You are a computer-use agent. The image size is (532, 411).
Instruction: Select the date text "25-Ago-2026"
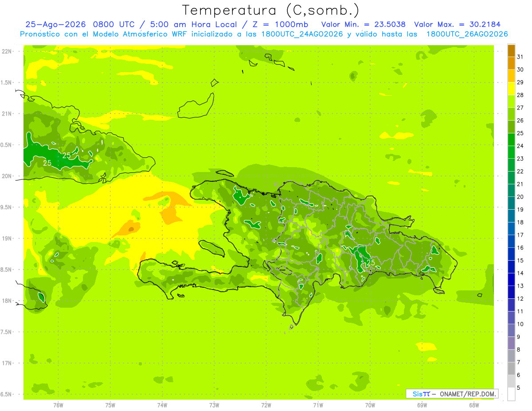56,24
